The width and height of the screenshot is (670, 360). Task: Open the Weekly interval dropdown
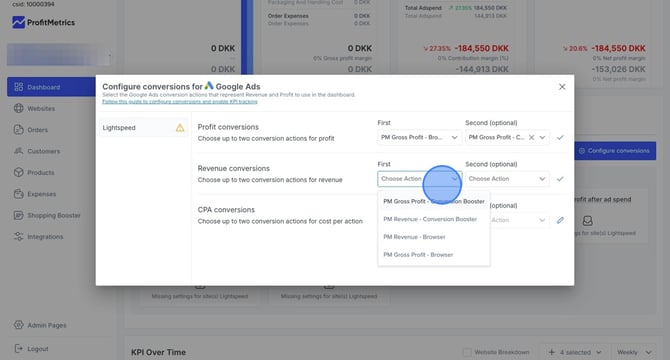tap(634, 352)
